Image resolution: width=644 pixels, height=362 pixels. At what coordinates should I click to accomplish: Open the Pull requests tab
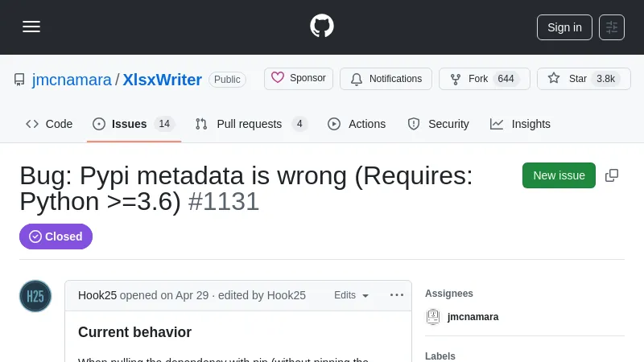tap(250, 124)
